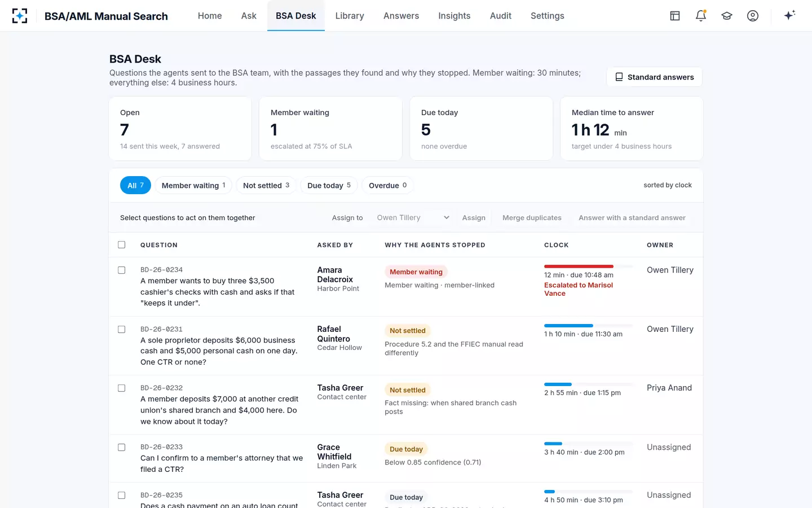The image size is (812, 508).
Task: Open question ID BD-26-0234
Action: tap(162, 270)
